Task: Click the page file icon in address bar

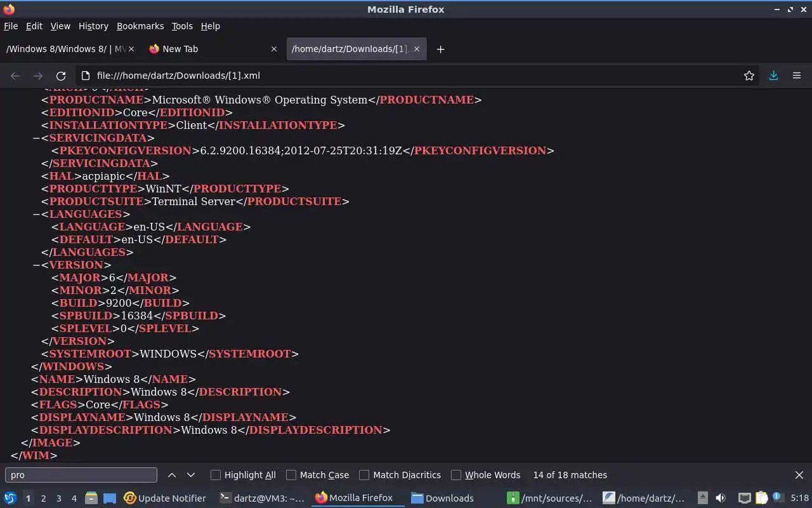Action: (86, 76)
